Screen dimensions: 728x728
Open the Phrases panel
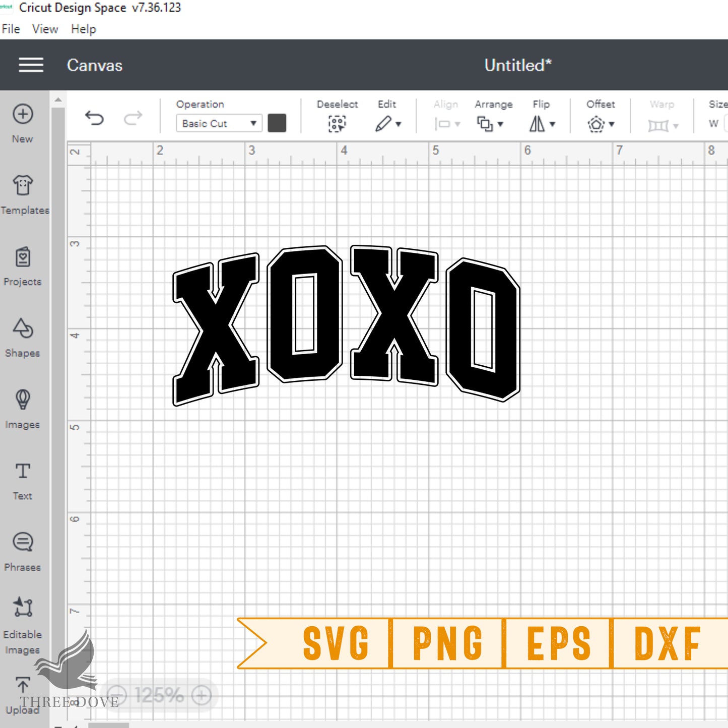point(23,553)
